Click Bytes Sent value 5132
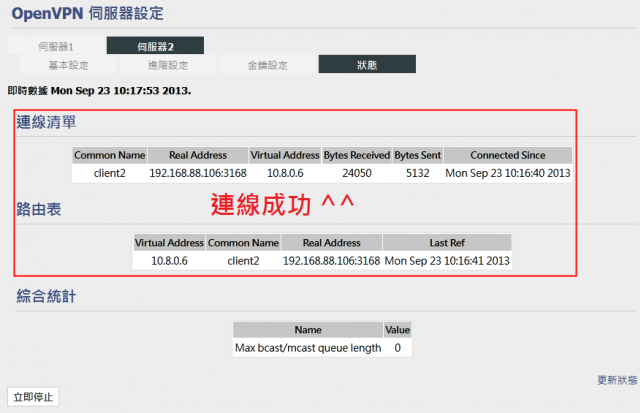The height and width of the screenshot is (413, 640). coord(418,173)
